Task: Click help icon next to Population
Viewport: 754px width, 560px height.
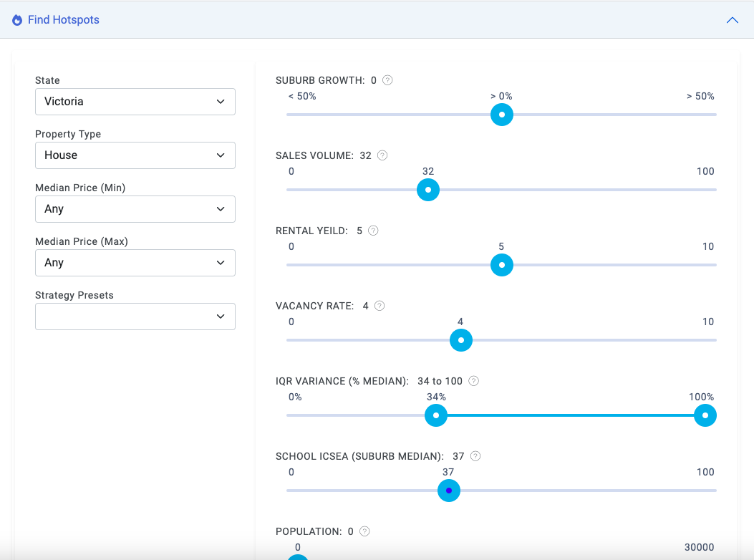Action: coord(364,531)
